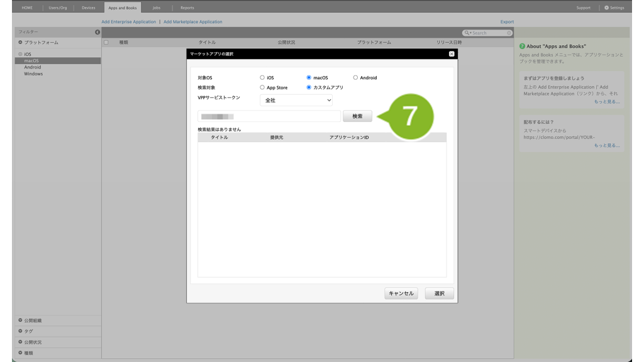The width and height of the screenshot is (644, 362).
Task: Sort by 公開状況 column header
Action: pos(286,42)
